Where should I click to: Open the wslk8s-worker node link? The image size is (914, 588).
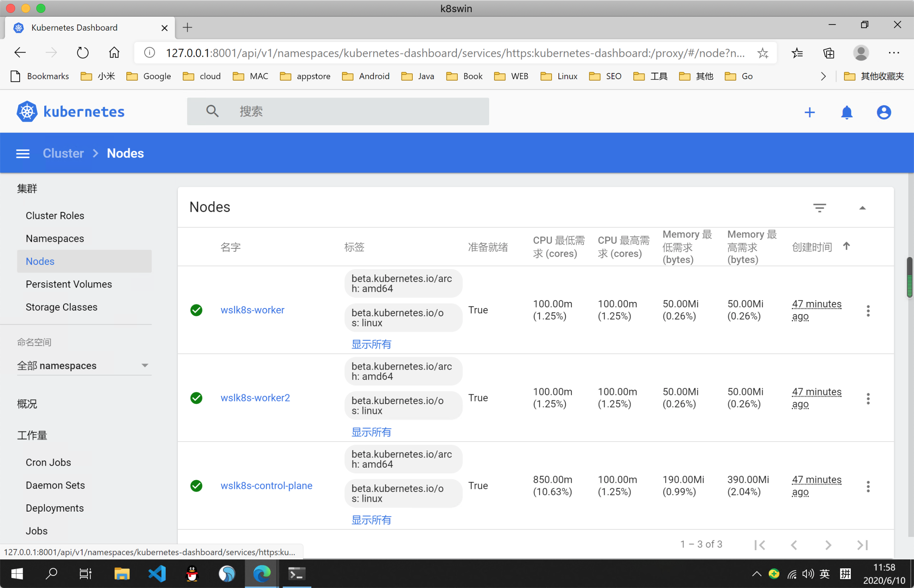(x=252, y=310)
